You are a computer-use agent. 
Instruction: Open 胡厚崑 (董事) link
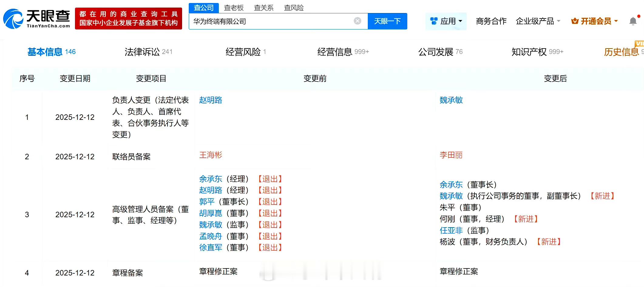(211, 213)
